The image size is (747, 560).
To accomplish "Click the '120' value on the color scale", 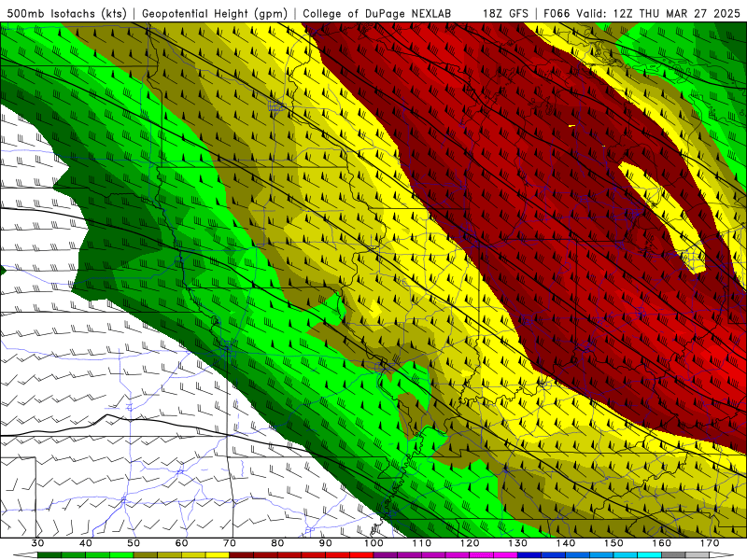I will (x=470, y=543).
